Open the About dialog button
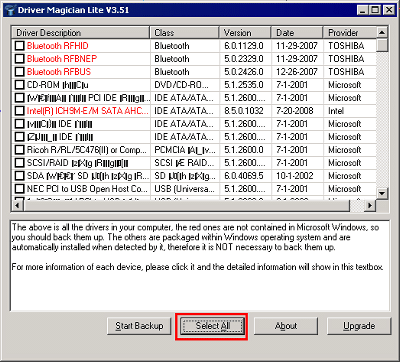This screenshot has width=400, height=362. [x=286, y=326]
